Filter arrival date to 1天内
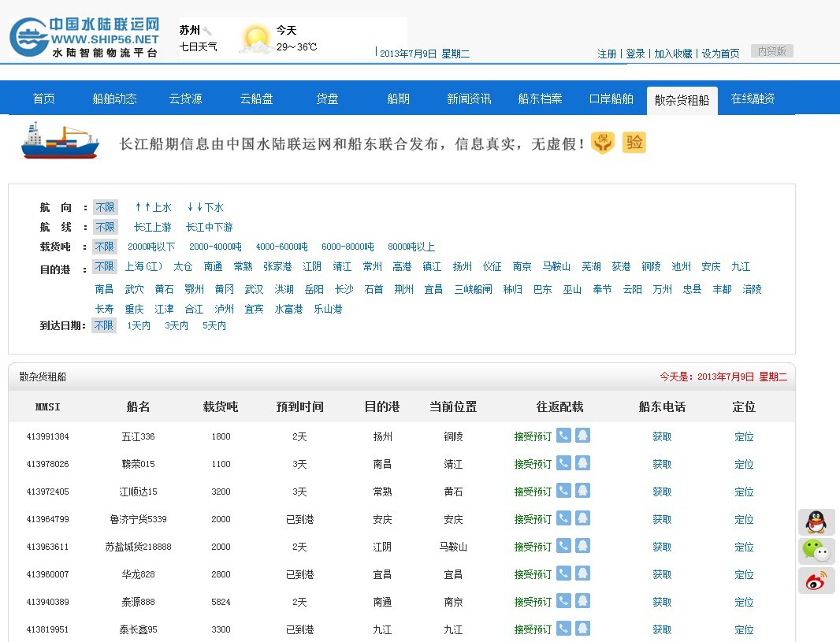The height and width of the screenshot is (642, 840). [x=139, y=325]
